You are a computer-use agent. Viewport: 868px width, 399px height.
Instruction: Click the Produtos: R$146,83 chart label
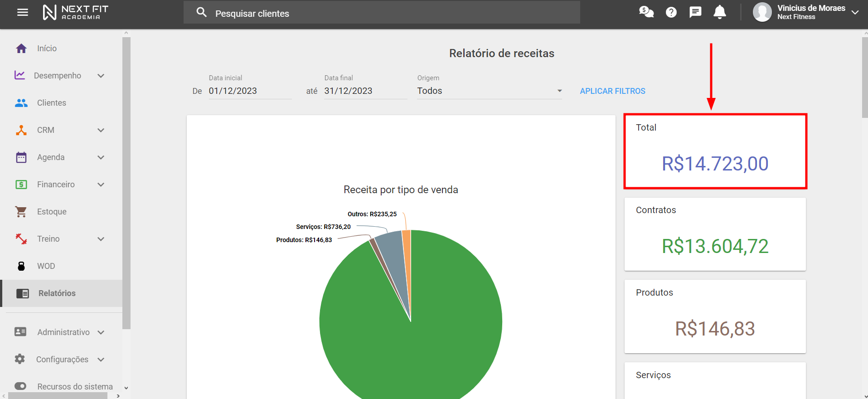[304, 240]
